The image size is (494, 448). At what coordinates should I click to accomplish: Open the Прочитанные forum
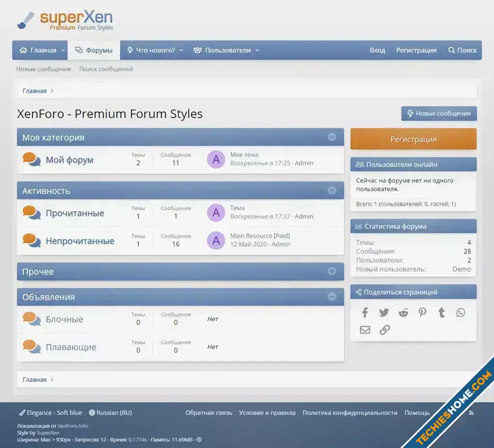click(75, 213)
